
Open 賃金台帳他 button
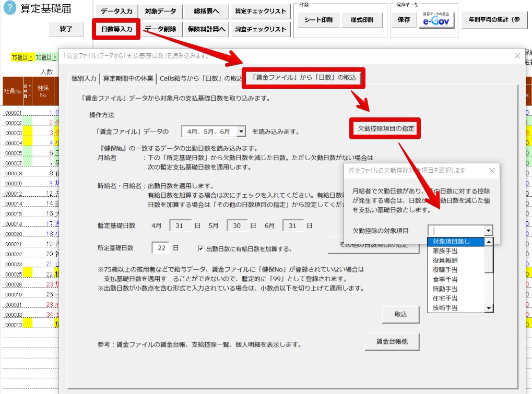tap(392, 341)
